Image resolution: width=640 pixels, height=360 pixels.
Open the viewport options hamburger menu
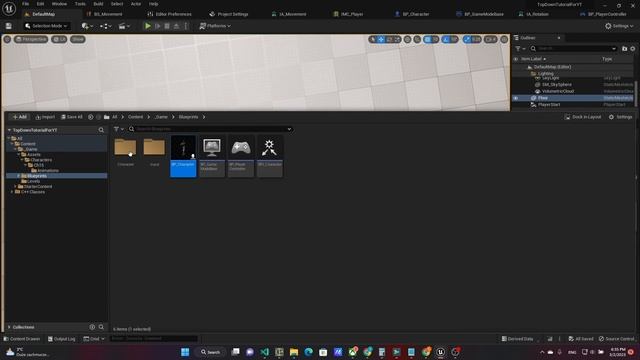(7, 40)
